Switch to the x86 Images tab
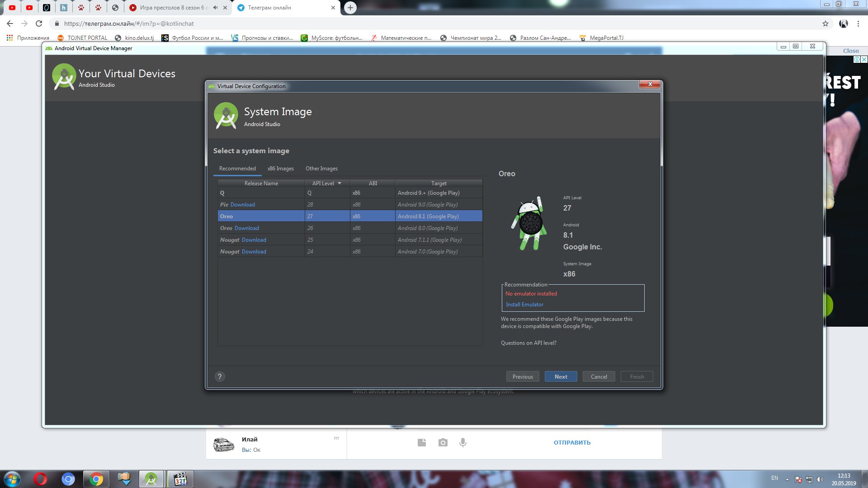868x488 pixels. coord(280,169)
